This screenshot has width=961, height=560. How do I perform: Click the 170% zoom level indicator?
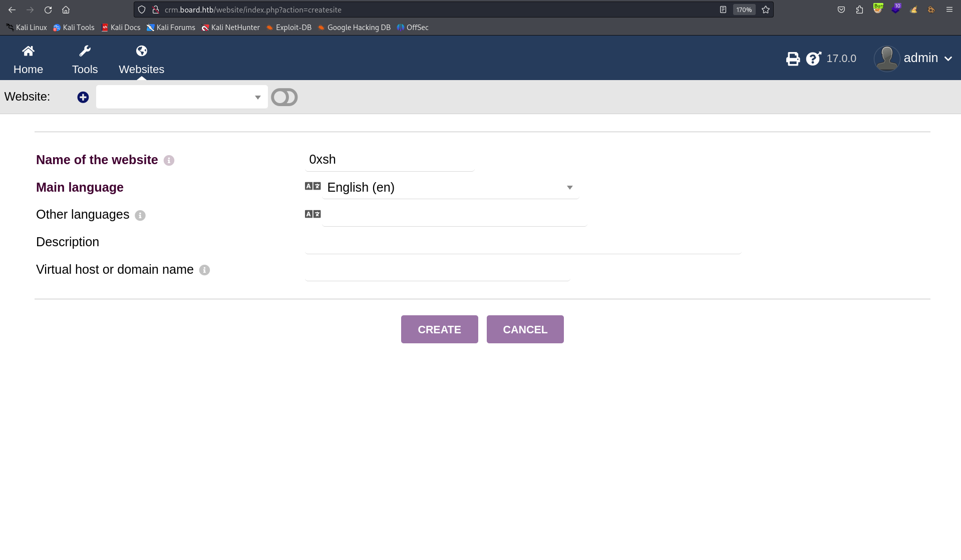(744, 10)
